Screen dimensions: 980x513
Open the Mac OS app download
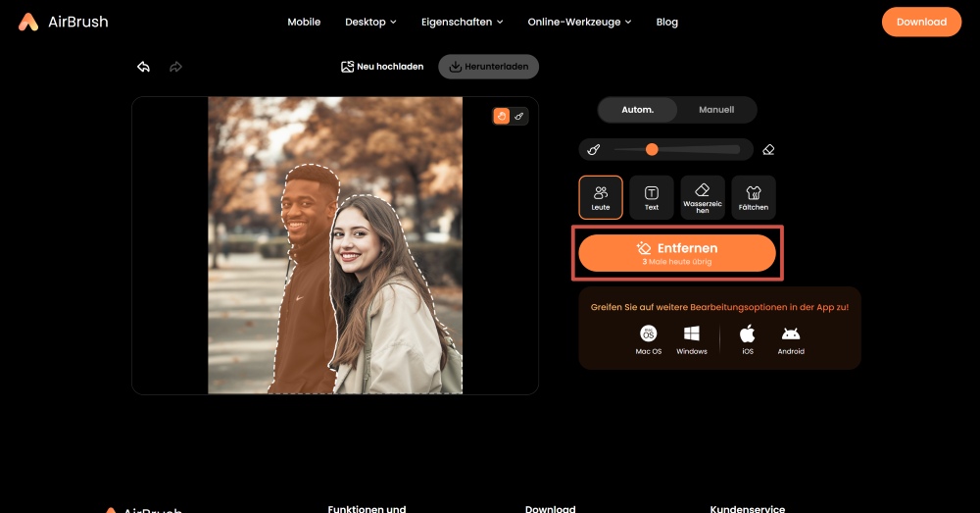tap(648, 339)
